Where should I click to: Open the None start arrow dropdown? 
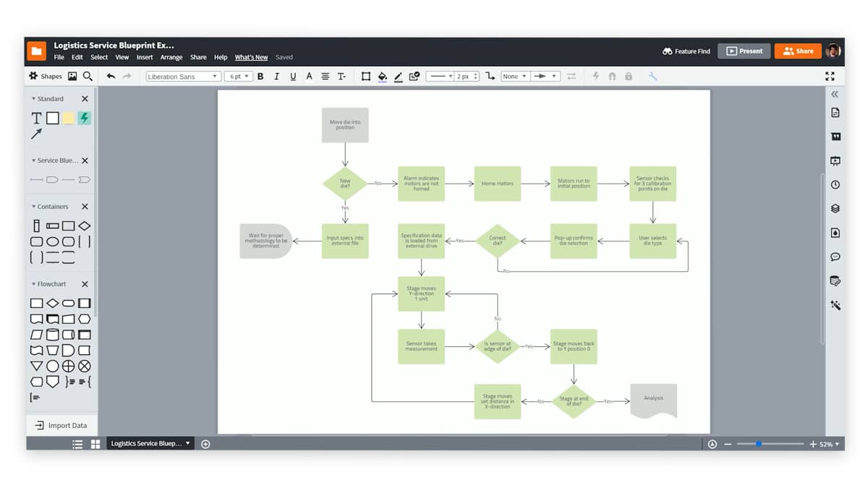click(515, 76)
